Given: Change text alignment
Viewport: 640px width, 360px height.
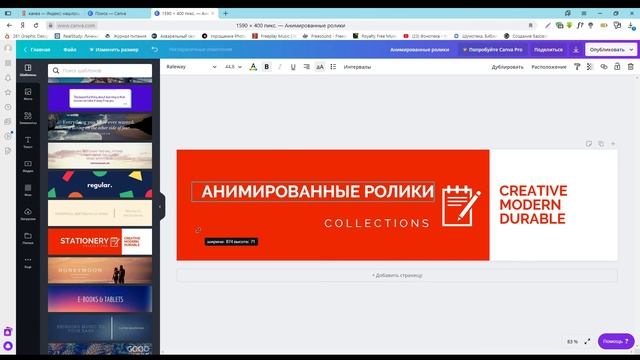Looking at the screenshot, I should [307, 67].
